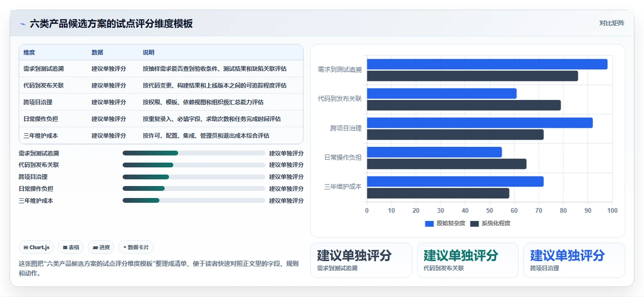Screen dimensions: 644x297
Task: Click 建议单独评分 right of the 日常操作负担 progress bar
Action: 286,189
